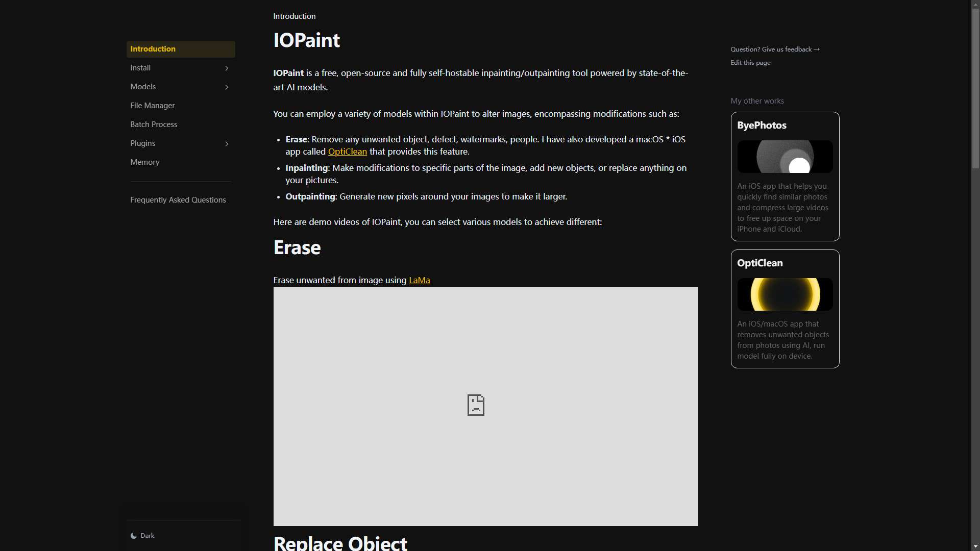Click Question? Give us feedback link

click(x=775, y=49)
